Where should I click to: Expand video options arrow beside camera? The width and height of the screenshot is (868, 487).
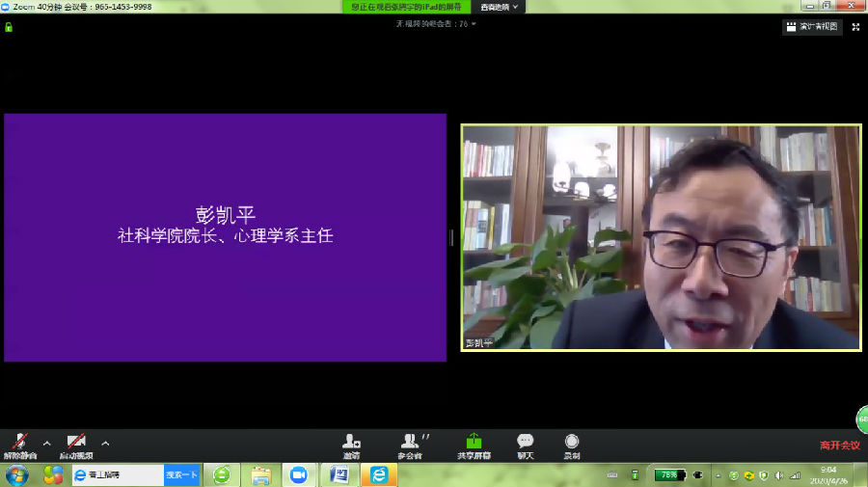(x=105, y=444)
